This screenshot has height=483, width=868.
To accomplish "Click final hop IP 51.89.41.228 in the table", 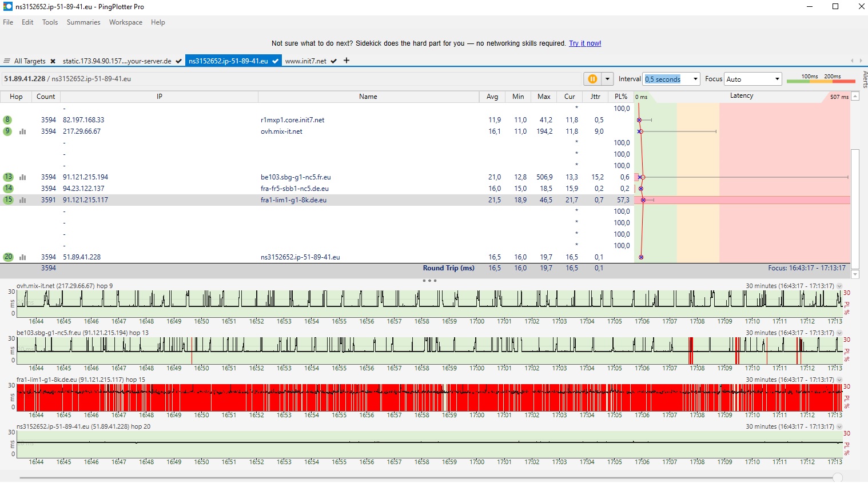I will pos(82,257).
